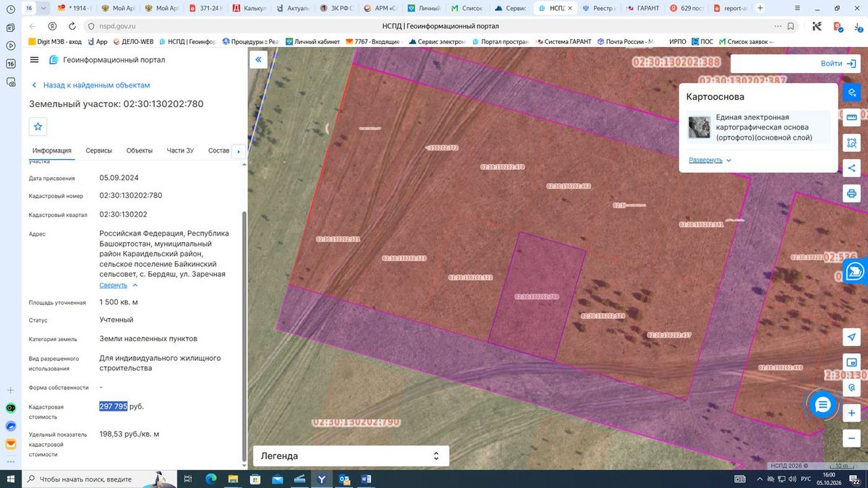The image size is (868, 488).
Task: Share the current map view
Action: point(851,168)
